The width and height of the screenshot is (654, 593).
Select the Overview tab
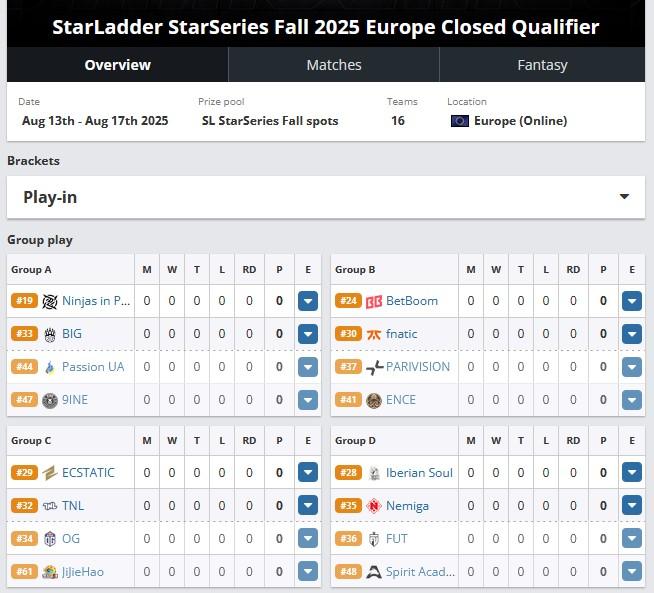point(118,65)
